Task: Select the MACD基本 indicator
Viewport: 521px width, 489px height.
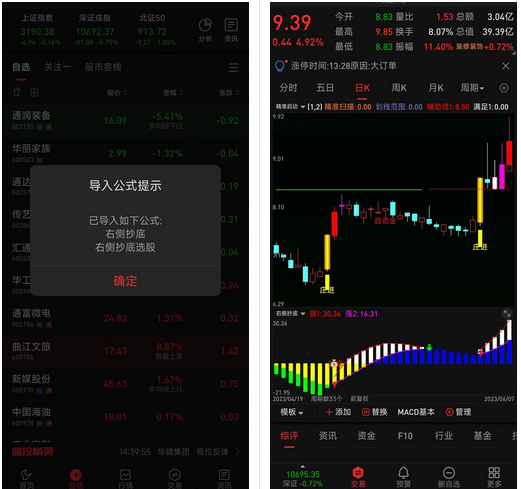Action: [416, 412]
